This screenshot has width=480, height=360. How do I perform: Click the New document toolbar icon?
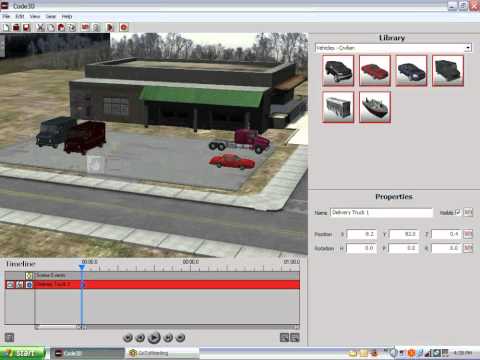click(x=6, y=27)
